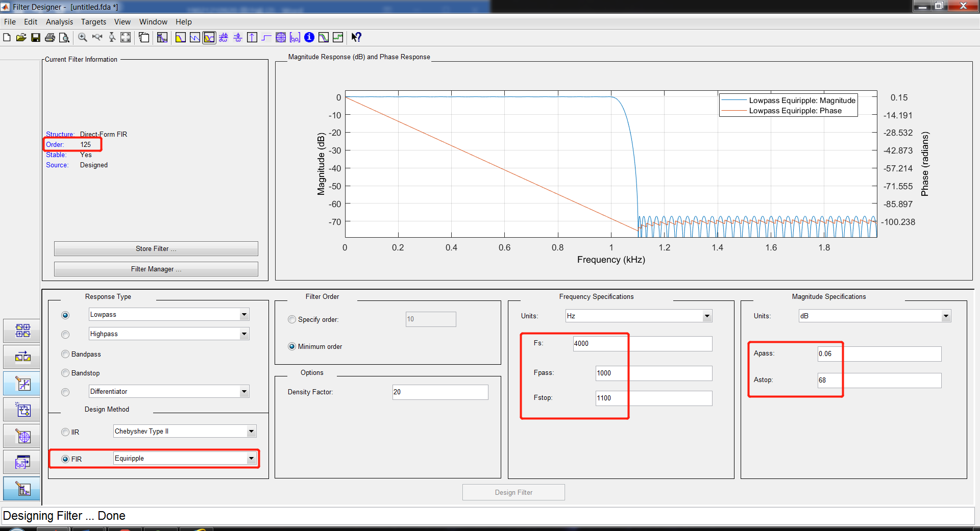Click the Design Filter button

coord(513,492)
